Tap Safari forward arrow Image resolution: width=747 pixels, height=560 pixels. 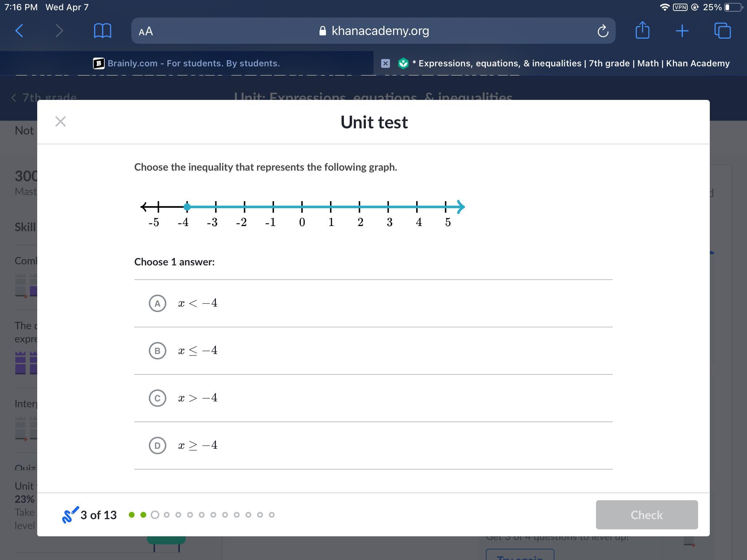59,31
